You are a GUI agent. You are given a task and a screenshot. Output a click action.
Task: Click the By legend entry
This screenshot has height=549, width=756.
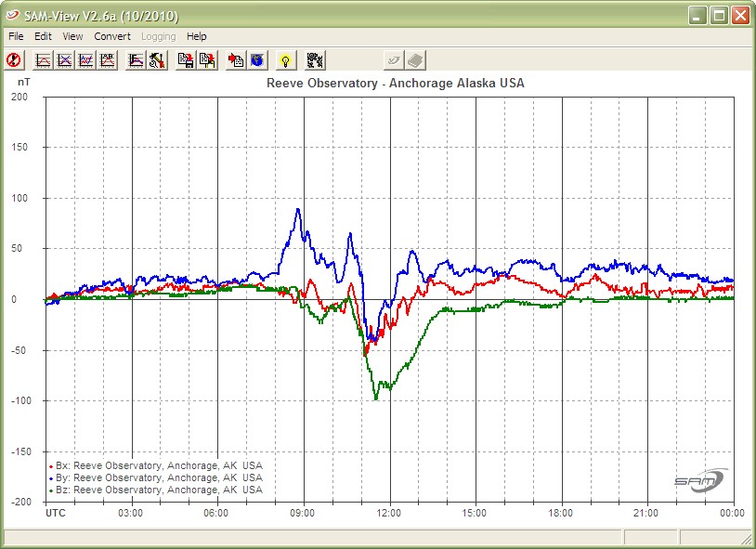click(156, 477)
